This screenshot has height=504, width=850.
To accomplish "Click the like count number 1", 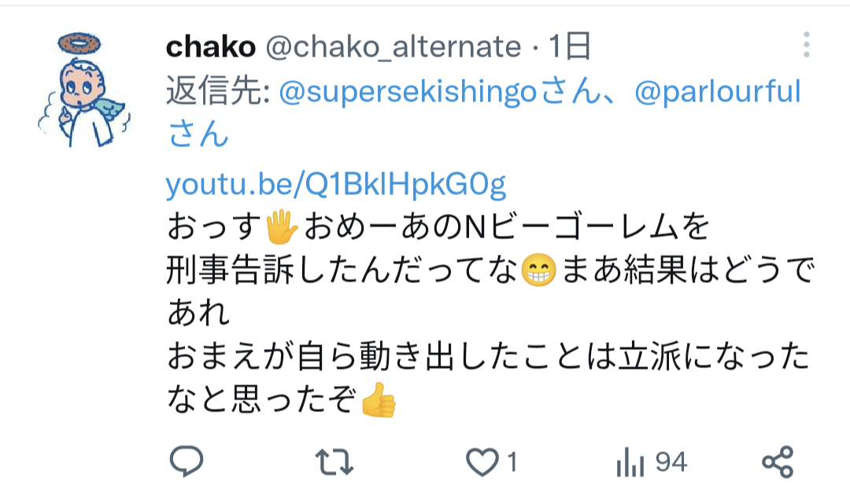I will click(512, 462).
